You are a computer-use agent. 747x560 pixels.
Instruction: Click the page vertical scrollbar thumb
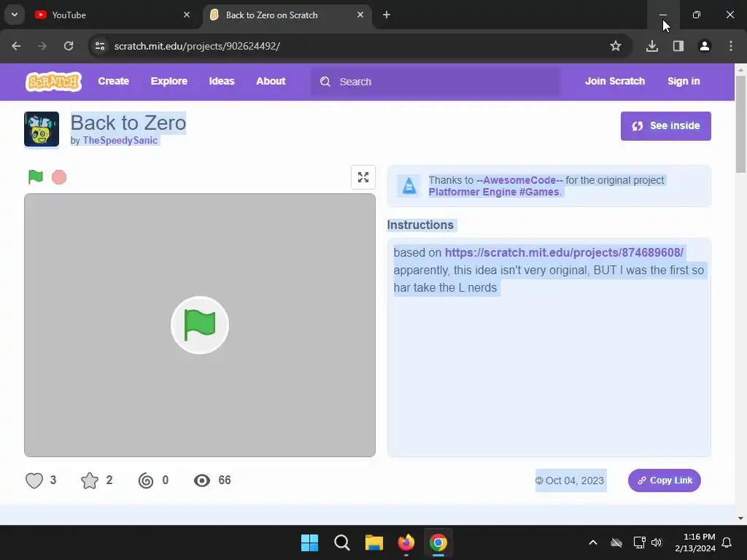point(741,124)
